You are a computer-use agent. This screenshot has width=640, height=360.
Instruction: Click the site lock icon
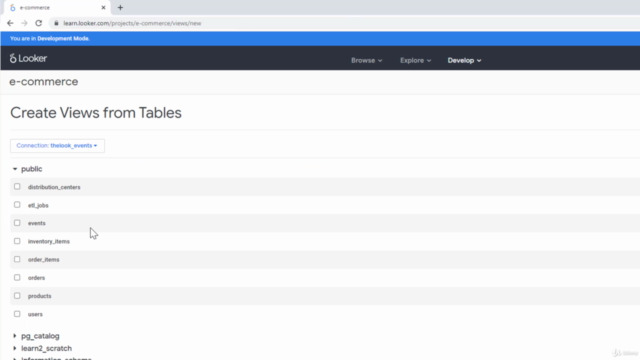[56, 23]
